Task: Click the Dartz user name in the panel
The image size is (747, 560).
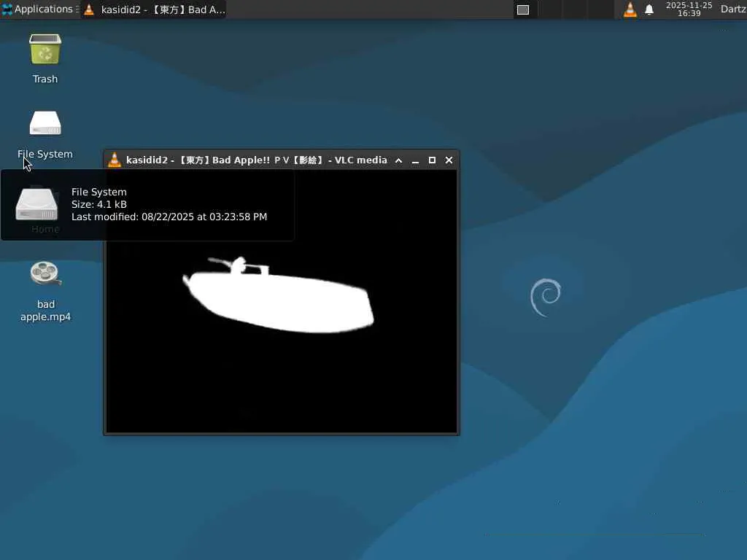Action: [733, 9]
